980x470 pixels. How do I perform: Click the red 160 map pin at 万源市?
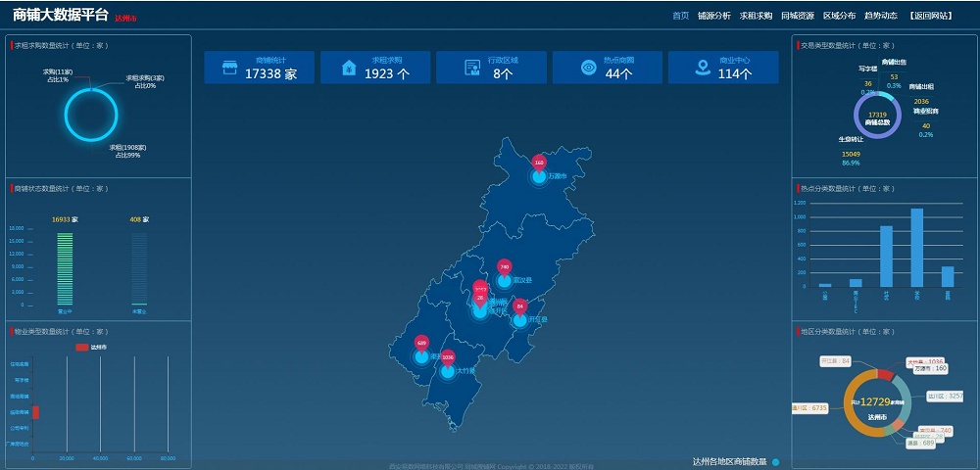[x=539, y=163]
